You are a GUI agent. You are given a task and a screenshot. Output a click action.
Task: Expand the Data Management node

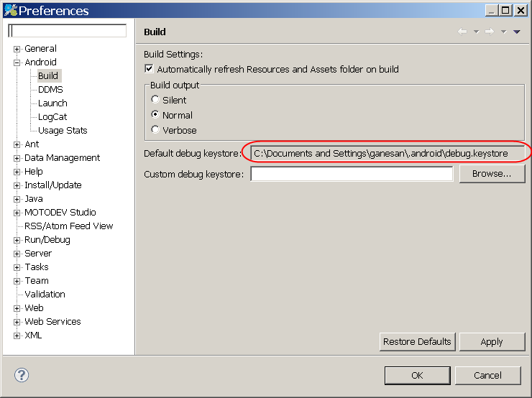click(x=17, y=158)
